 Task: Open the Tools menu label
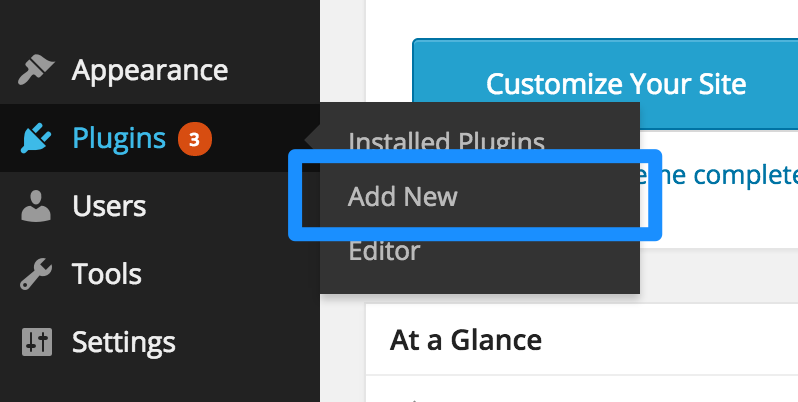106,274
